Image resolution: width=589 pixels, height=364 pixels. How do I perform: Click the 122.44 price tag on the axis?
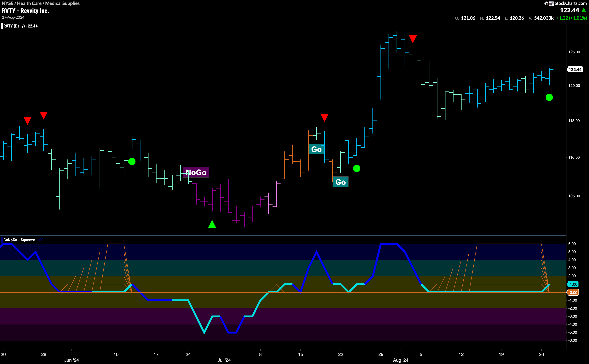click(575, 70)
